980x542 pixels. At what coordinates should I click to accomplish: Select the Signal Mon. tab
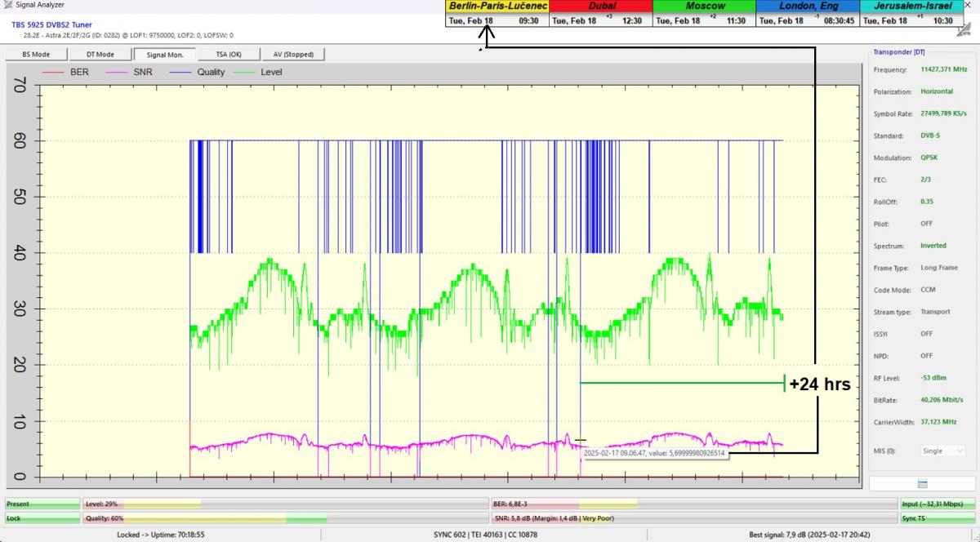165,55
